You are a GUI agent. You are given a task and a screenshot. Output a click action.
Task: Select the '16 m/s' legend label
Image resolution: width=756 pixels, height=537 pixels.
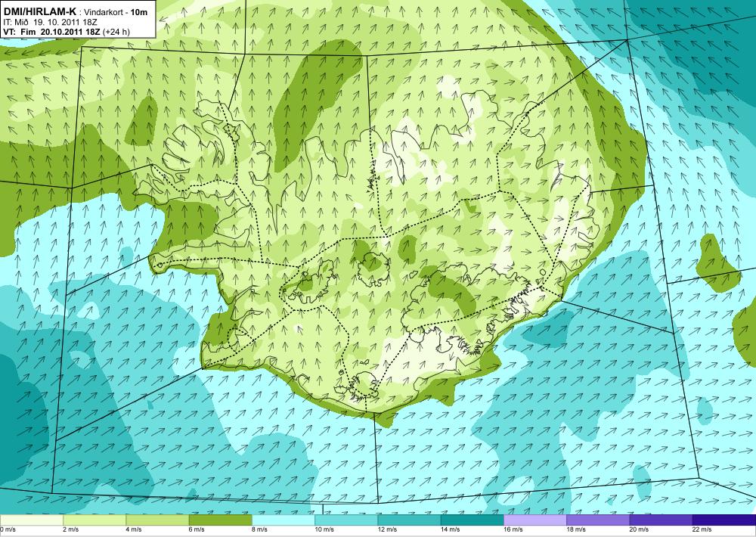click(513, 529)
